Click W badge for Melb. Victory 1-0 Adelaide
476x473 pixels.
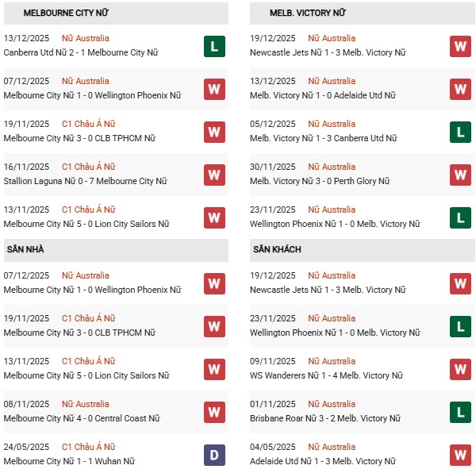[460, 89]
